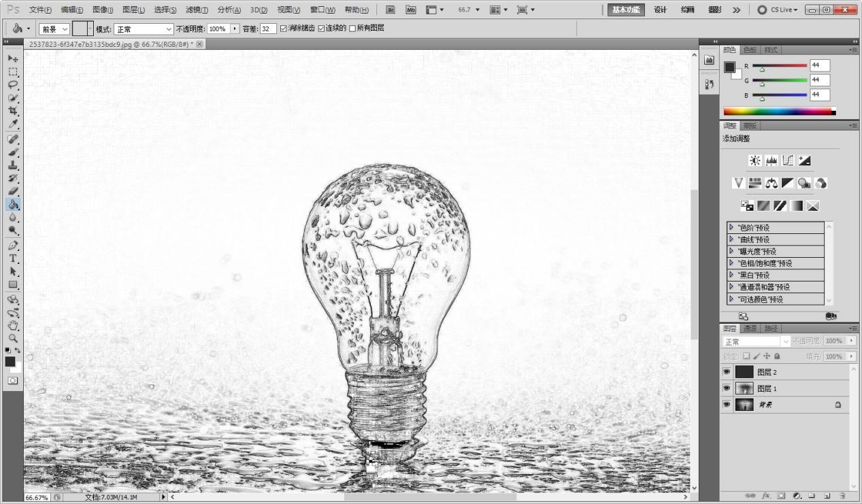
Task: Select the Paint Bucket tool
Action: tap(14, 204)
